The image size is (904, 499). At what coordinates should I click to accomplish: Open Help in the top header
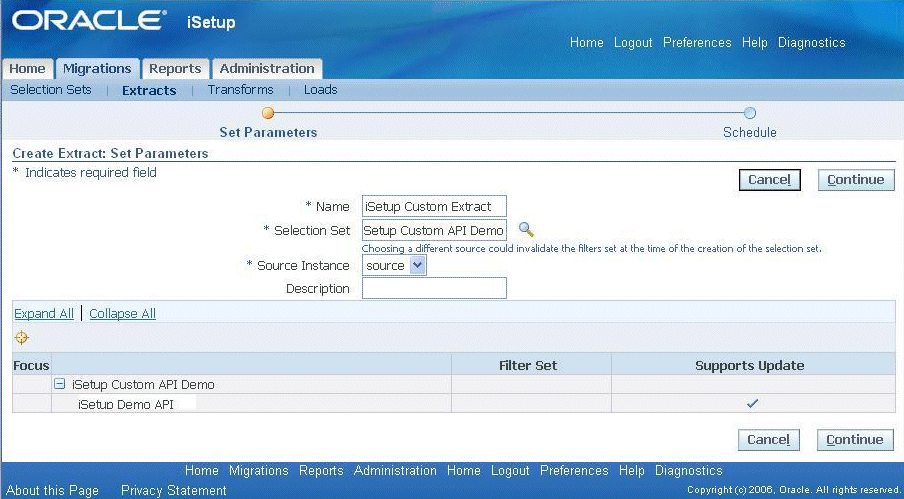click(754, 43)
